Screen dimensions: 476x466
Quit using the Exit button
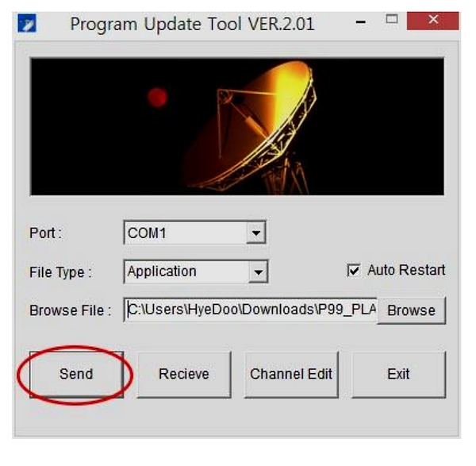tap(398, 374)
